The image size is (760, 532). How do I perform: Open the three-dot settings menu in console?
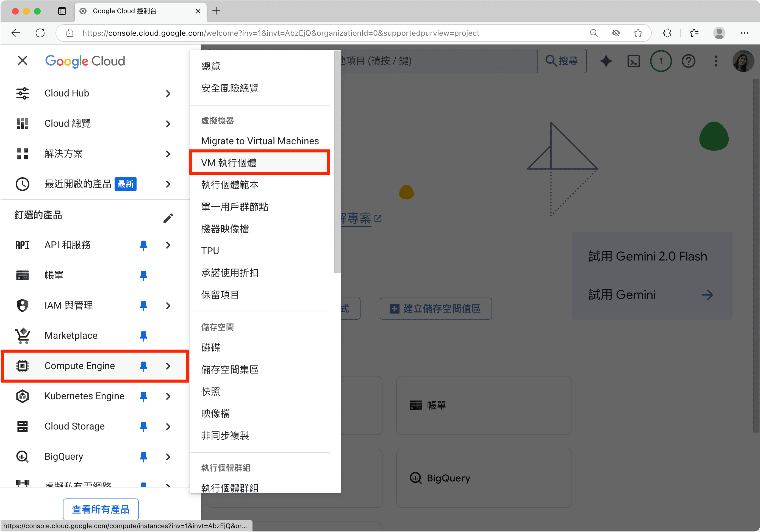pos(716,61)
